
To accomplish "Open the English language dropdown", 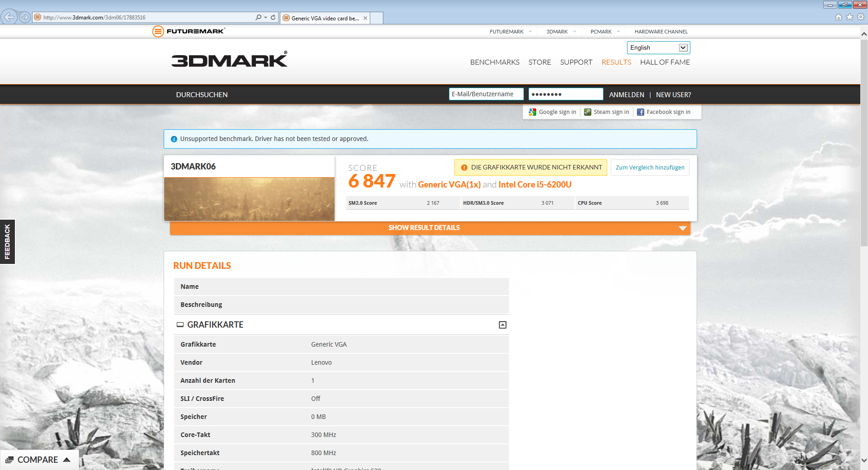I will (x=658, y=47).
